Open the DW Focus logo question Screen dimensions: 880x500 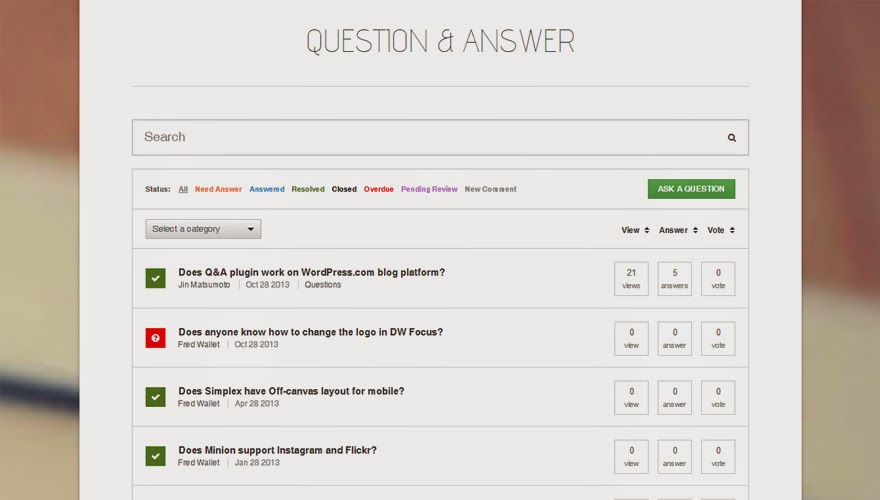[x=310, y=332]
